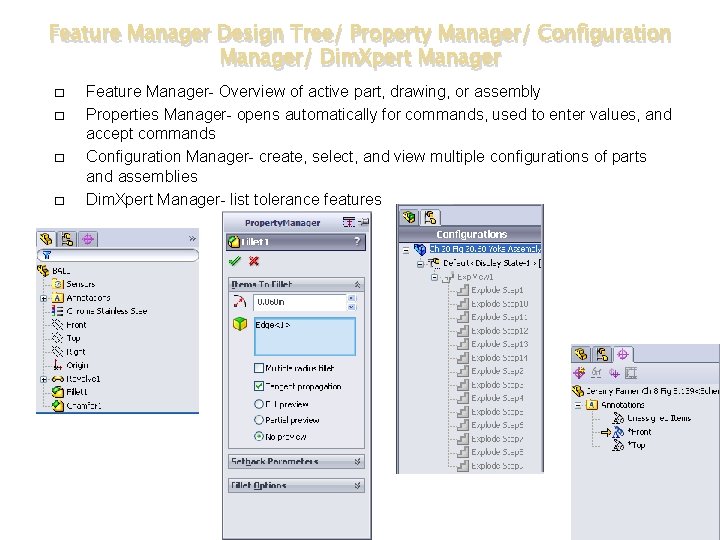Select the Right plane in feature tree

(69, 352)
